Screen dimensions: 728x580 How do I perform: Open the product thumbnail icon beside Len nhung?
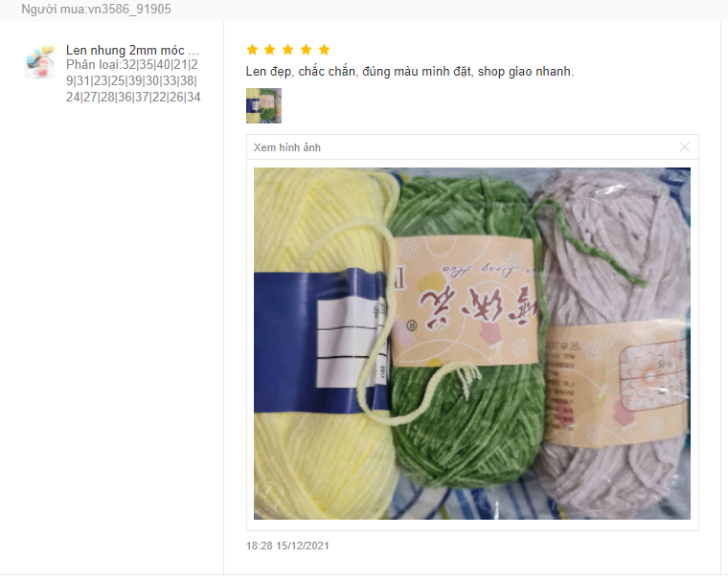(39, 61)
